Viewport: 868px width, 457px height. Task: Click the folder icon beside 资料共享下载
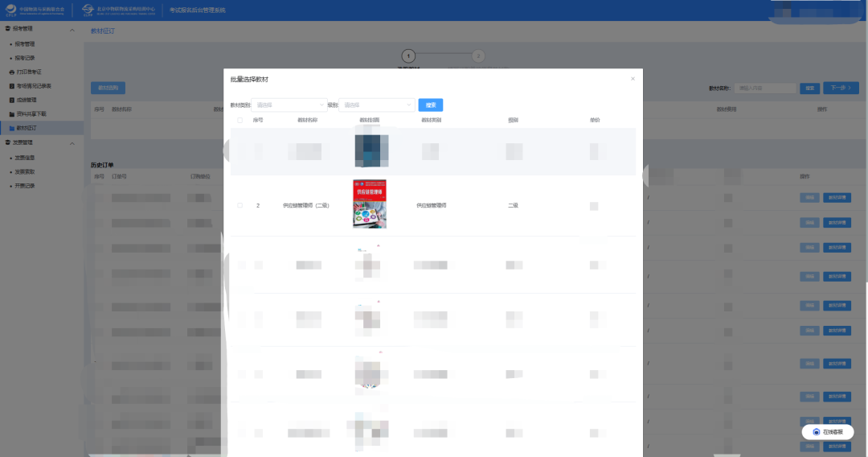coord(11,114)
